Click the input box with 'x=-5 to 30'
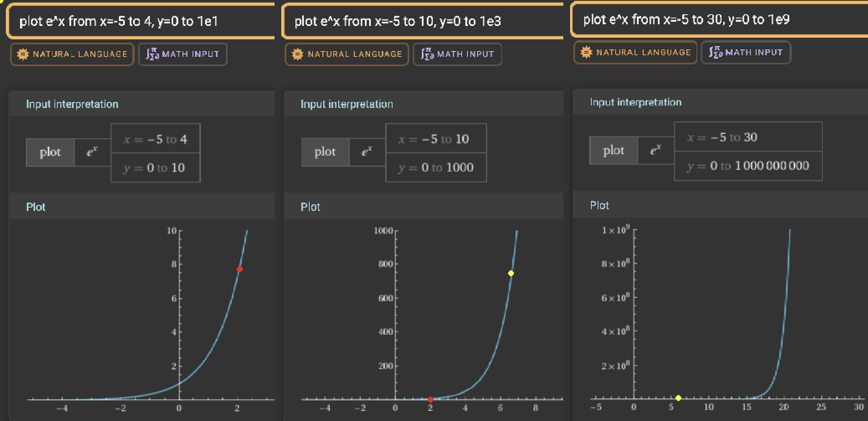 716,20
